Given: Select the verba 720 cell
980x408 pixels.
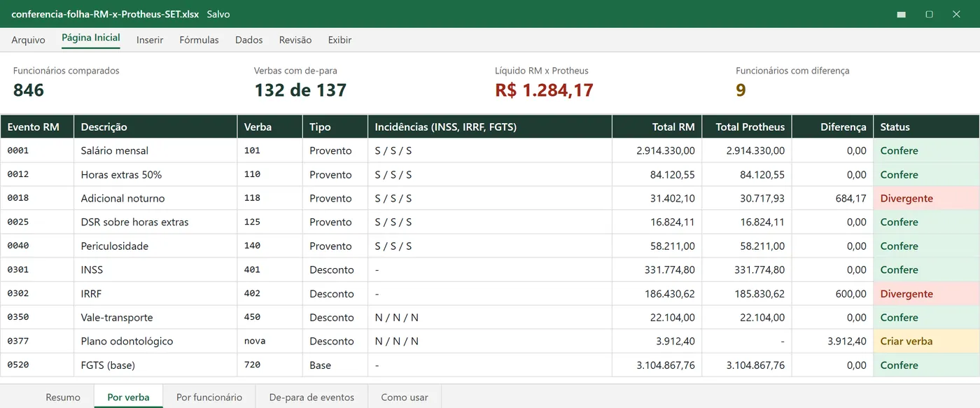Looking at the screenshot, I should 269,365.
